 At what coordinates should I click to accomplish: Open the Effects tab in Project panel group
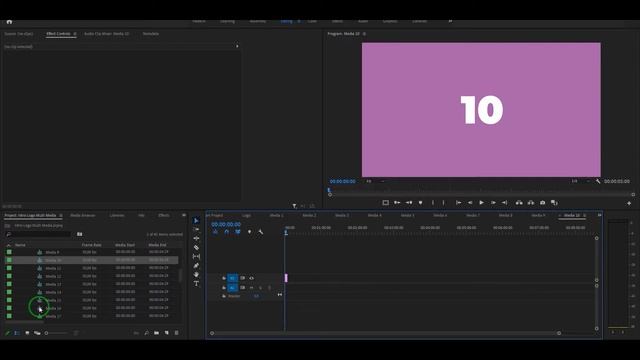pos(164,215)
